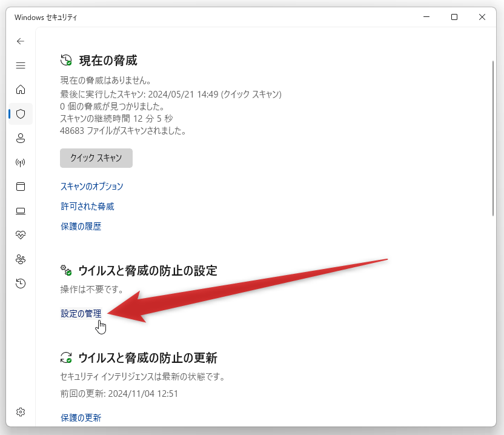This screenshot has height=435, width=504.
Task: Open app and browser control icon
Action: pos(21,187)
